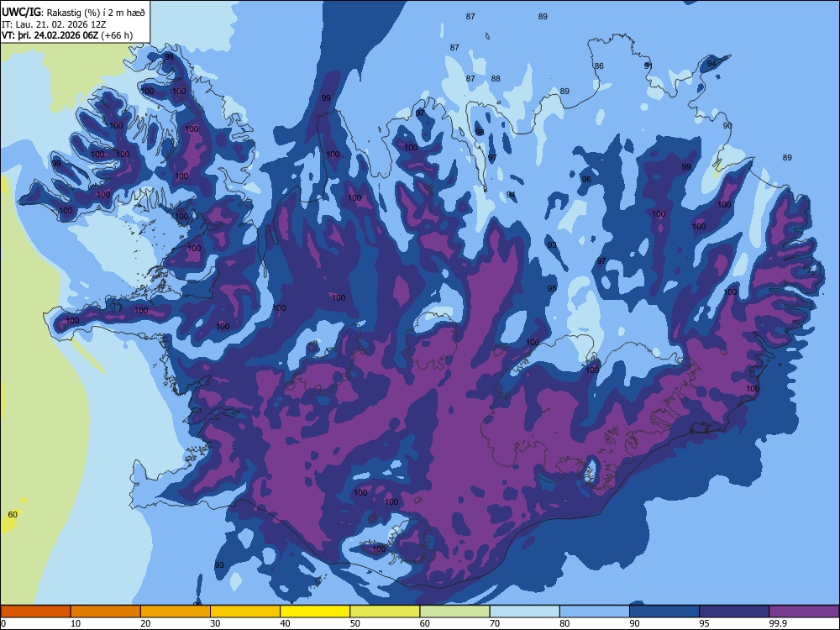
Task: Click the '30' legend tick label
Action: (x=215, y=623)
